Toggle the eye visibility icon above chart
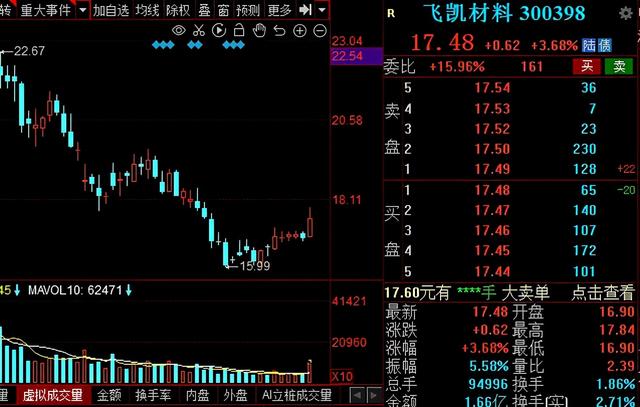This screenshot has width=640, height=407. [x=179, y=30]
